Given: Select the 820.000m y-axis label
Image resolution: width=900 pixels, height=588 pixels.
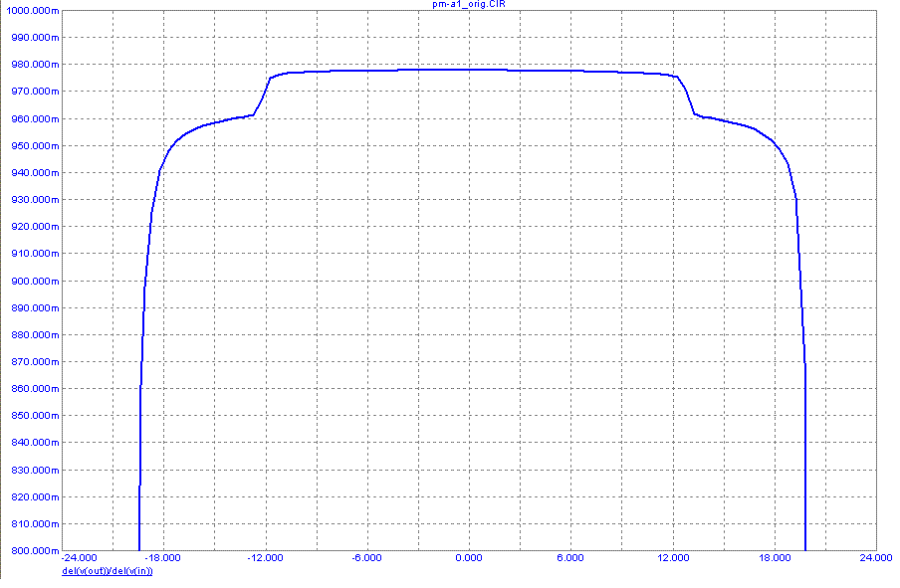Looking at the screenshot, I should (35, 496).
